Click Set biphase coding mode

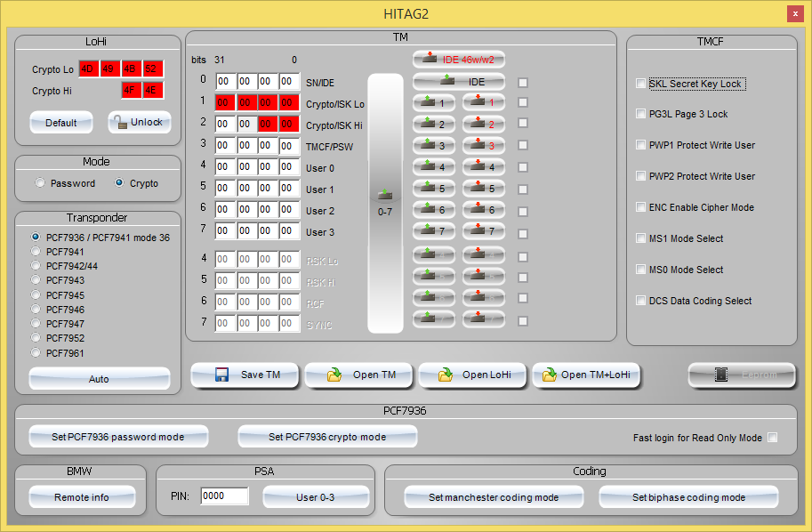688,497
